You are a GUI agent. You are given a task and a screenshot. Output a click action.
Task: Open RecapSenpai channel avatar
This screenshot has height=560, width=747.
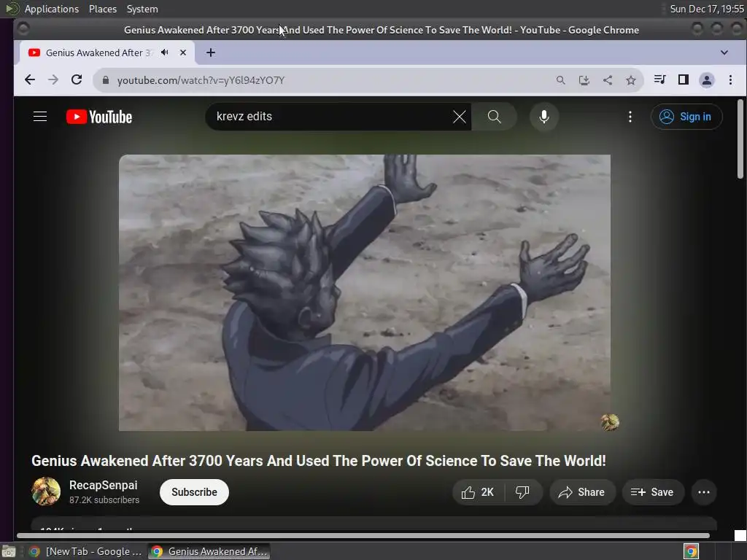(x=46, y=491)
